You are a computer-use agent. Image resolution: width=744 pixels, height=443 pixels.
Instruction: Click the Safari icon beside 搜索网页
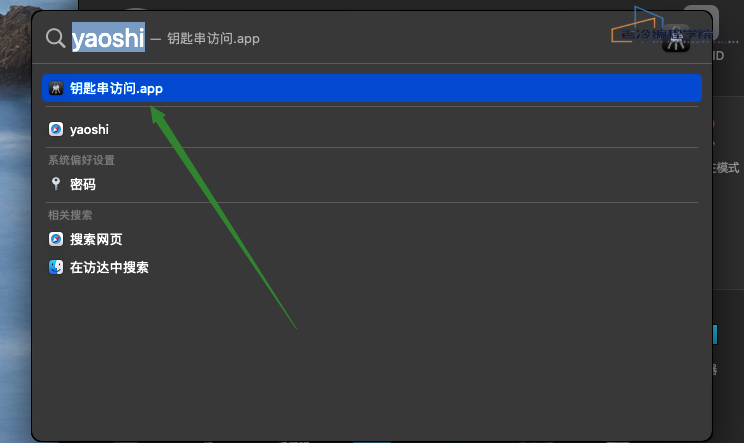[56, 239]
